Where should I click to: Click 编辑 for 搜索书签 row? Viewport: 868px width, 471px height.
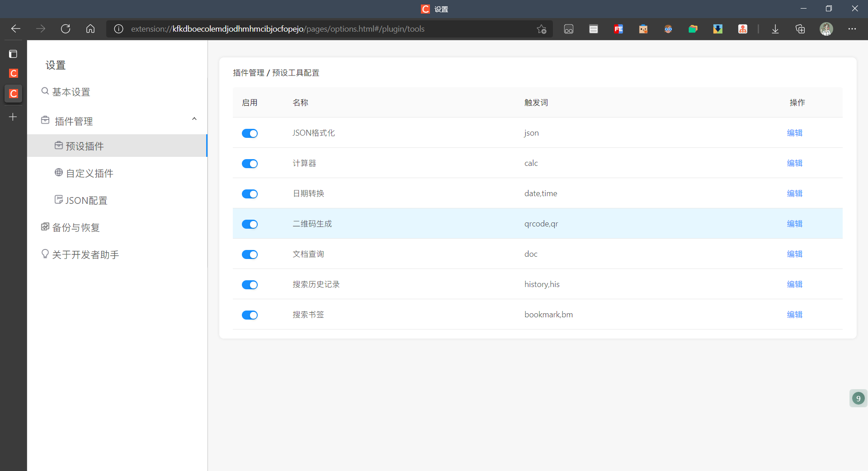click(x=794, y=315)
